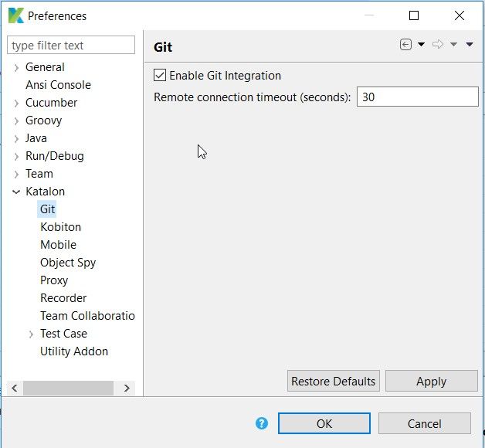485x448 pixels.
Task: Select Kobiton in the preferences tree
Action: pos(60,227)
